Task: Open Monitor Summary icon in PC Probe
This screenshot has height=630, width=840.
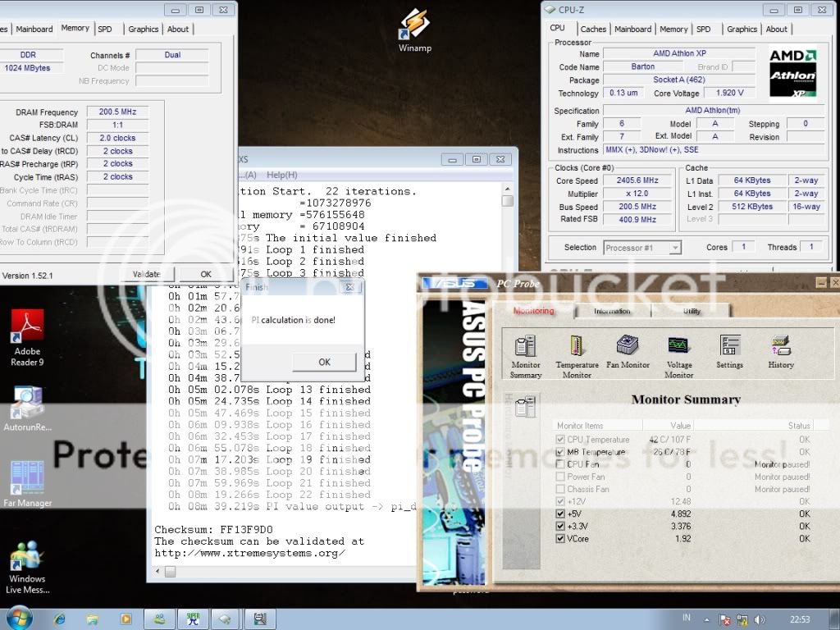Action: pos(526,356)
